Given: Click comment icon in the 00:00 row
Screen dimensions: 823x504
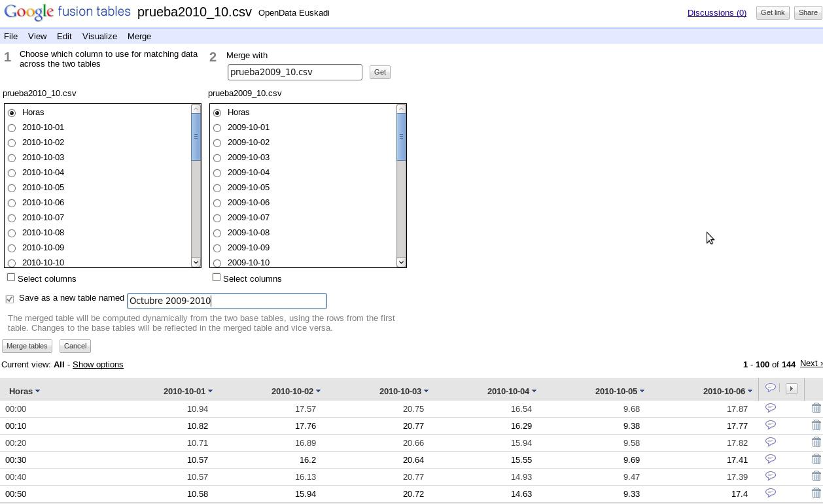Looking at the screenshot, I should [x=771, y=408].
